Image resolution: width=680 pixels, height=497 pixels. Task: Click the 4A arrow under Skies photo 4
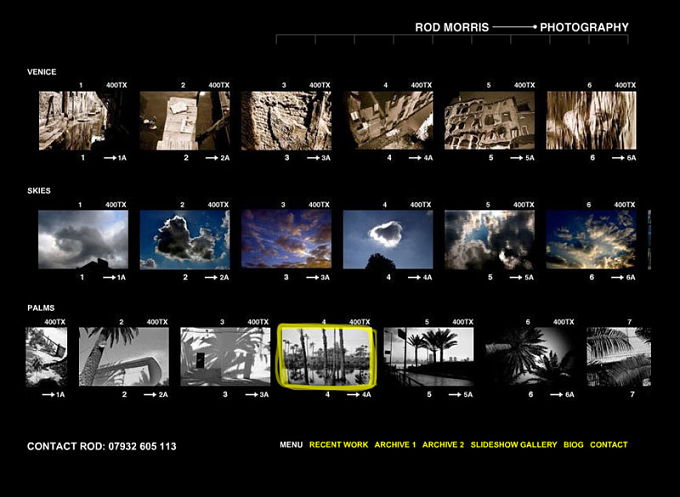point(420,278)
